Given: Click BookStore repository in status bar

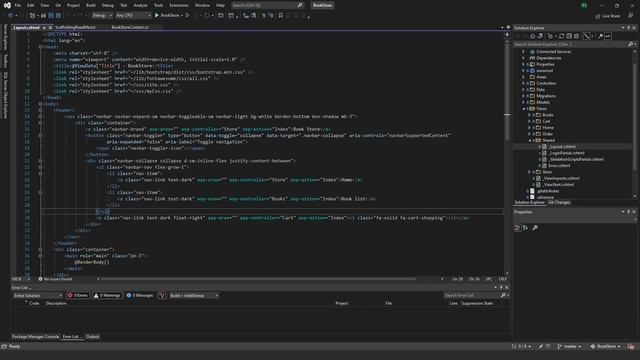Looking at the screenshot, I should [606, 347].
